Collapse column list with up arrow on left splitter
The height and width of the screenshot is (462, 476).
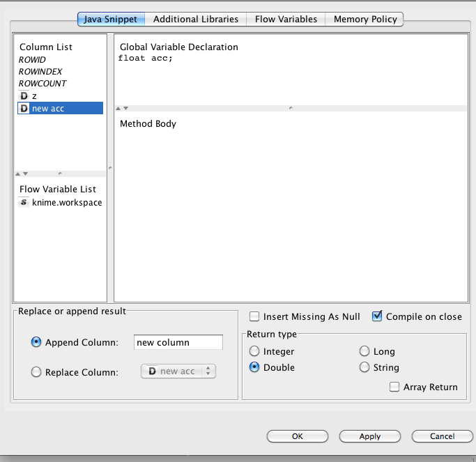pos(18,174)
